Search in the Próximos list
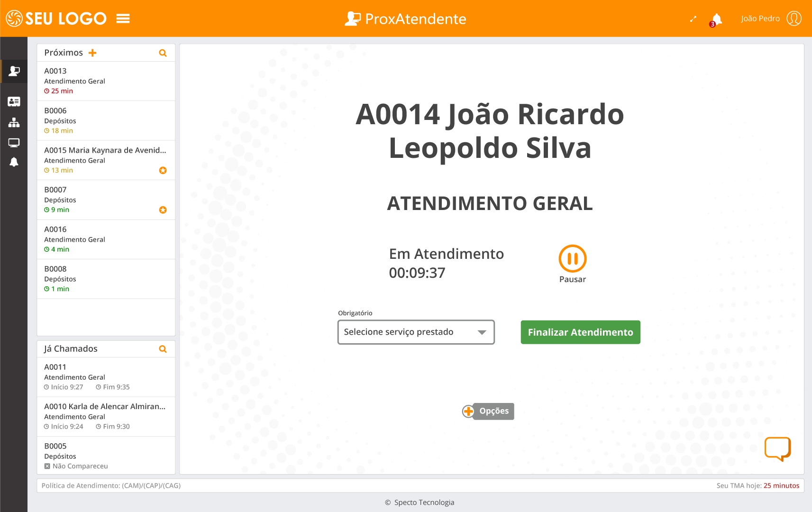This screenshot has height=512, width=812. point(163,53)
